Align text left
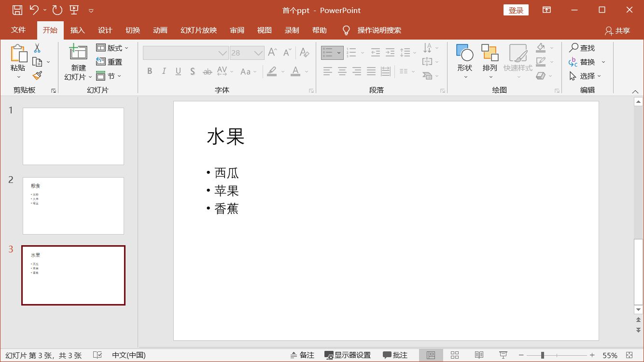The height and width of the screenshot is (362, 644). (x=328, y=71)
